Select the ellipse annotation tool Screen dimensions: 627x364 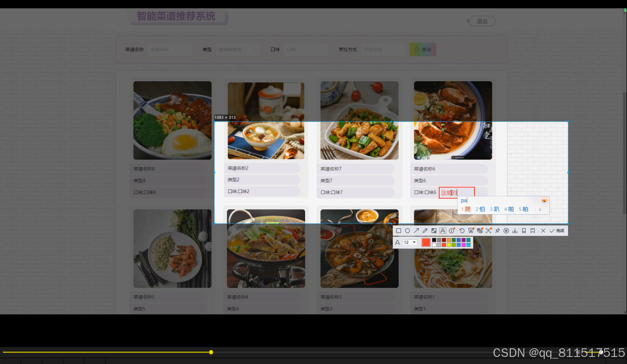coord(407,230)
